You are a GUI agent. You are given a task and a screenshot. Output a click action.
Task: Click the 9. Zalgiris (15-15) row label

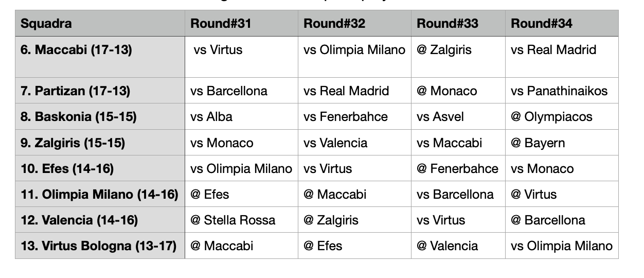click(100, 143)
